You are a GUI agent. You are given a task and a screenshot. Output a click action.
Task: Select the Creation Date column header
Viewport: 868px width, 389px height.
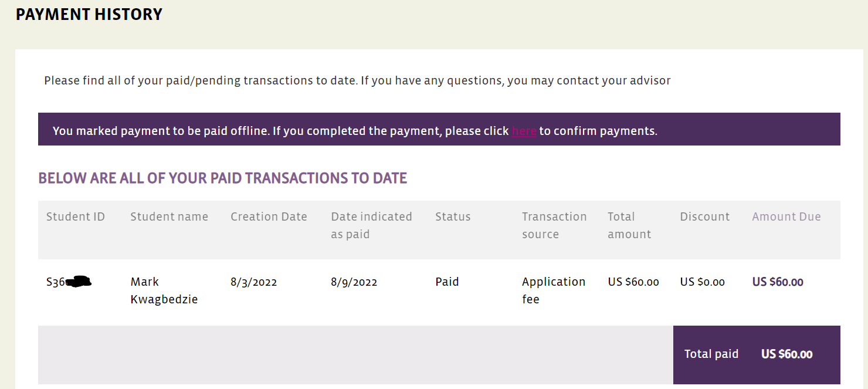click(x=269, y=217)
